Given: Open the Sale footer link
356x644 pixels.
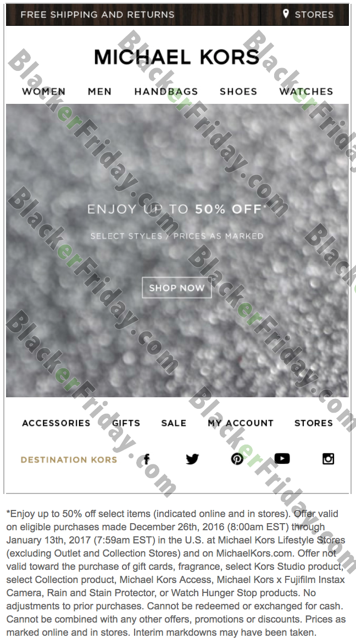Looking at the screenshot, I should 174,423.
